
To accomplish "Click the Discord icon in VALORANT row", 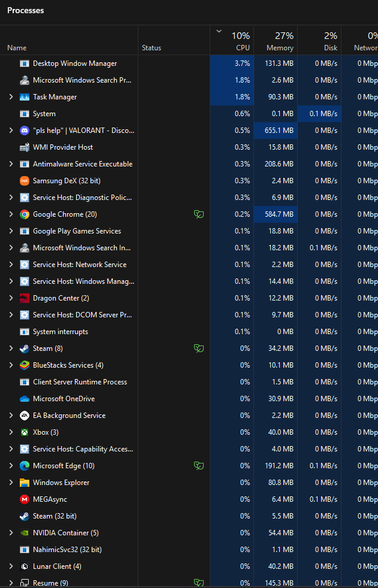I will pos(25,131).
